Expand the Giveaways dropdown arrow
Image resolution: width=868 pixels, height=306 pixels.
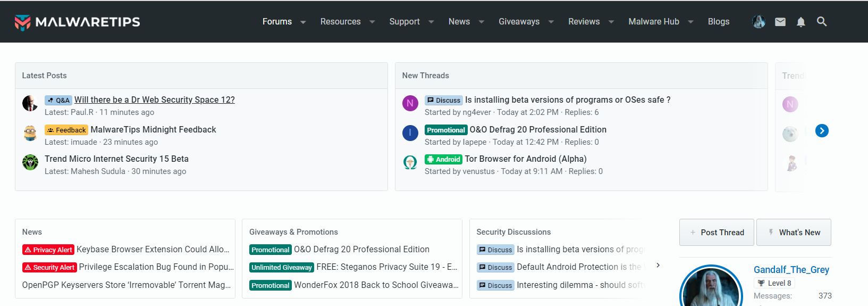pyautogui.click(x=551, y=22)
